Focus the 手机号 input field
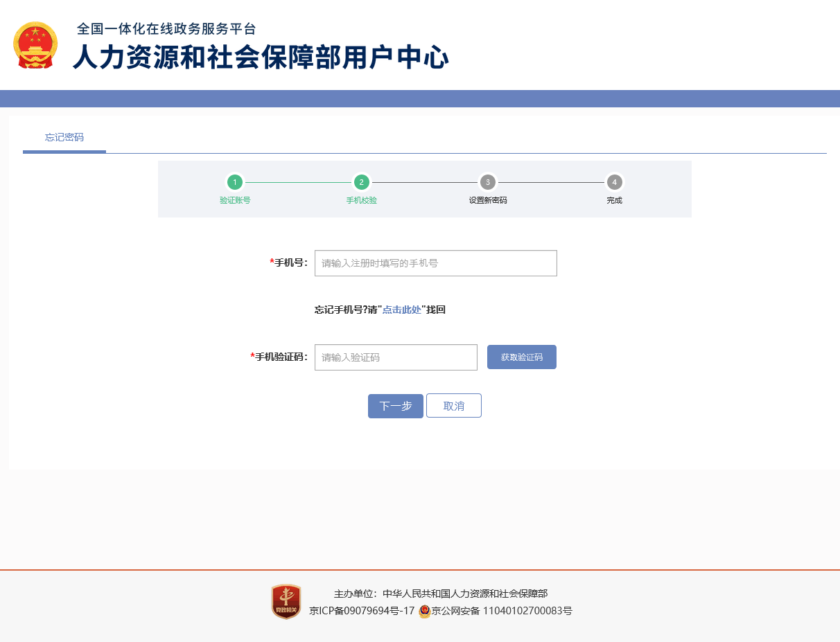 pos(436,263)
